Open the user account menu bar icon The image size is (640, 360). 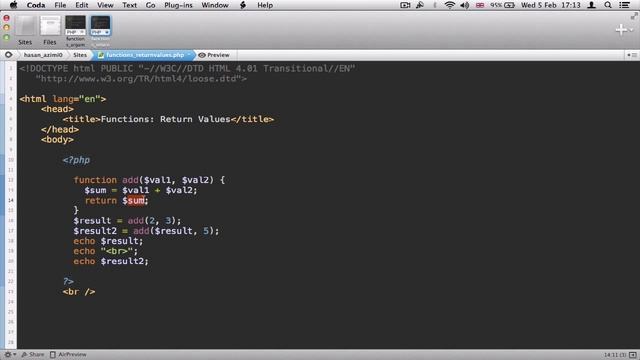(x=591, y=5)
